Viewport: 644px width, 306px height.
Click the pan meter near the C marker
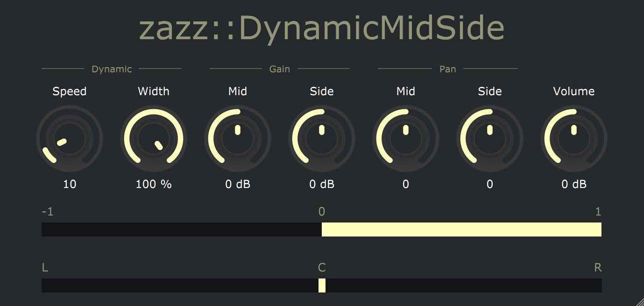(x=322, y=286)
